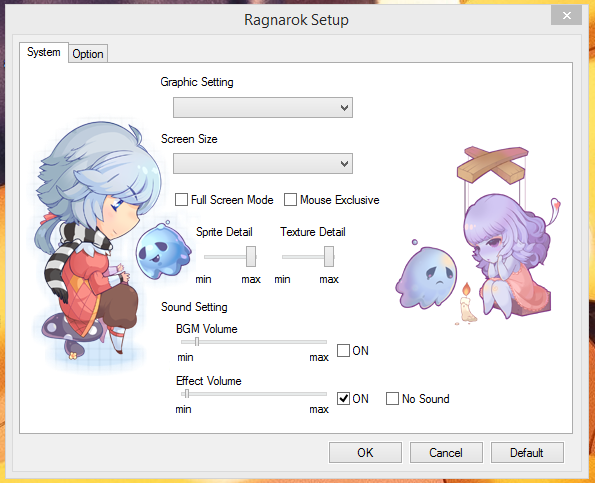Switch to the Option tab

(88, 54)
